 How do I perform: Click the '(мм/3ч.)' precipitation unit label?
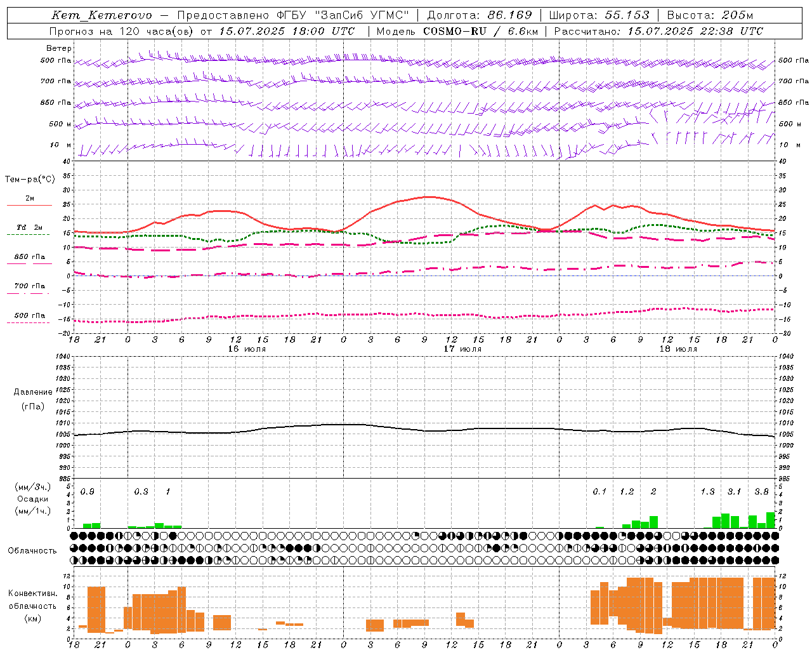(x=32, y=487)
